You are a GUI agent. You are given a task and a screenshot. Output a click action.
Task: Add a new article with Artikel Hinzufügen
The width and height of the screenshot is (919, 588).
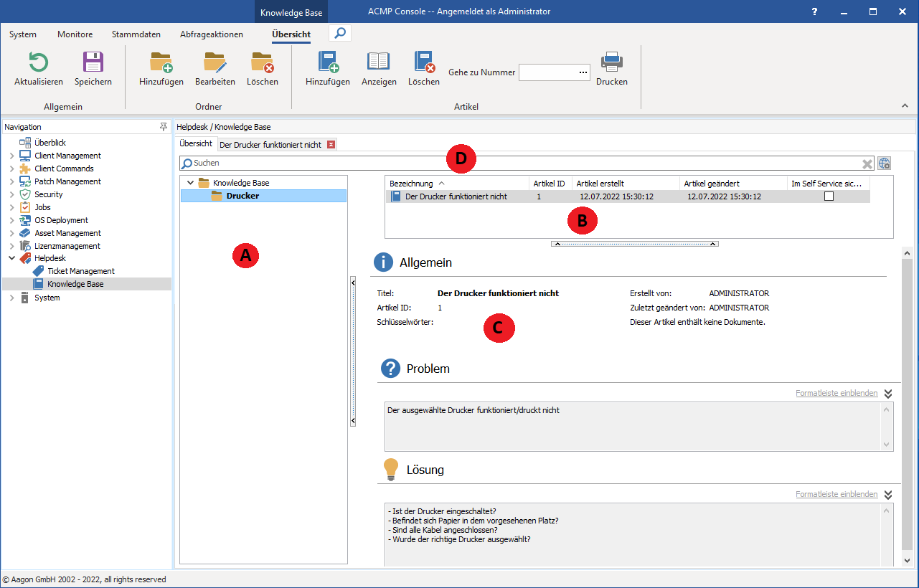point(328,62)
